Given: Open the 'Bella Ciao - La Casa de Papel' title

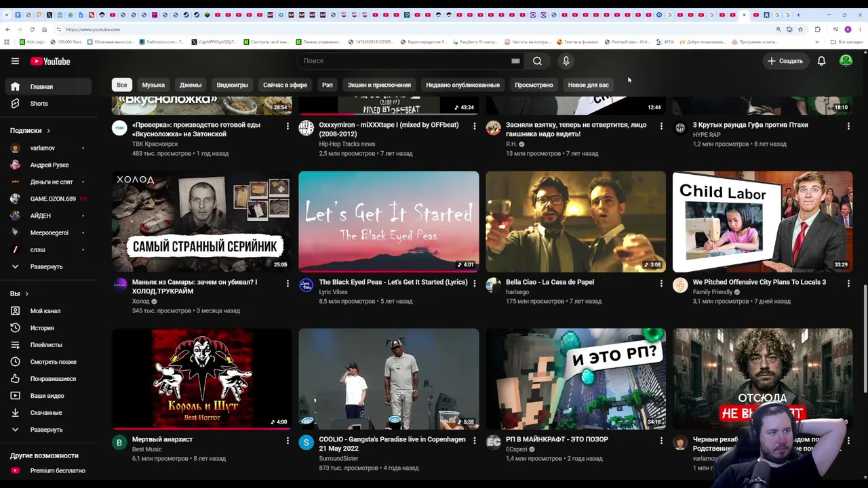Looking at the screenshot, I should coord(549,283).
